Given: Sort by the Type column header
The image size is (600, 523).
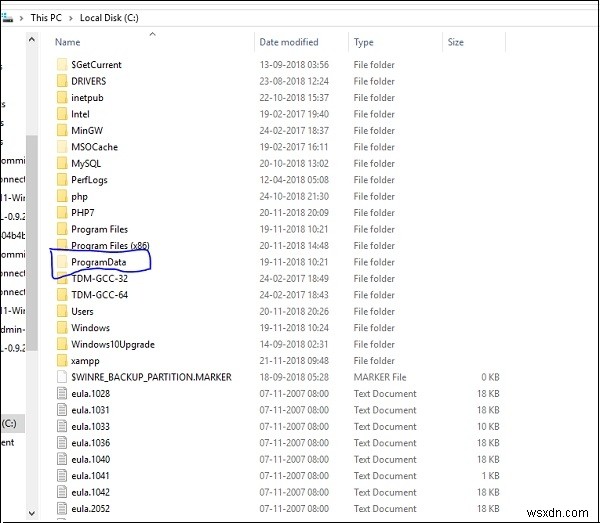Looking at the screenshot, I should click(x=364, y=42).
